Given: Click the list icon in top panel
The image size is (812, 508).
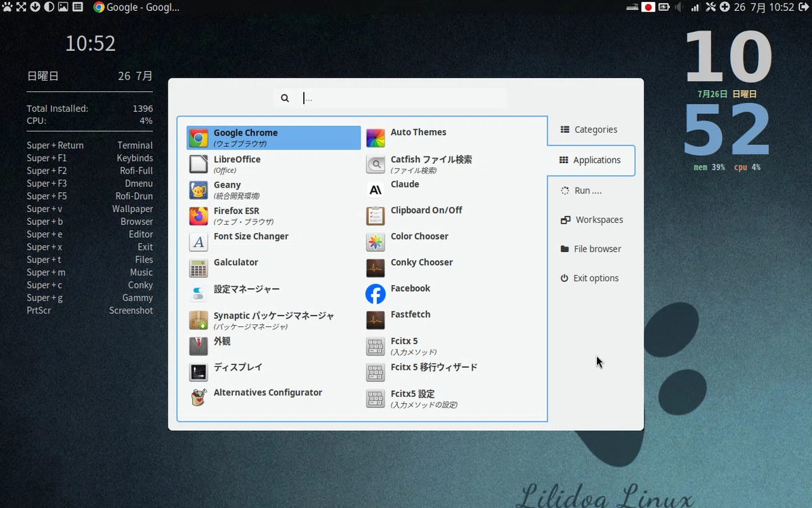Looking at the screenshot, I should (x=78, y=7).
